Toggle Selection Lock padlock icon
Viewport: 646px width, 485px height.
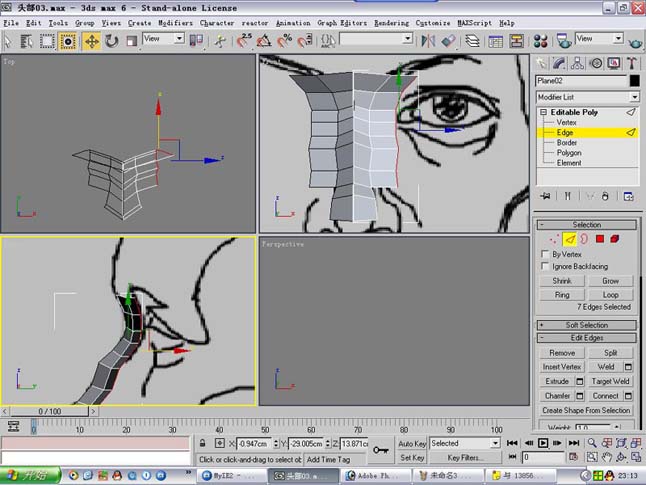pyautogui.click(x=202, y=443)
